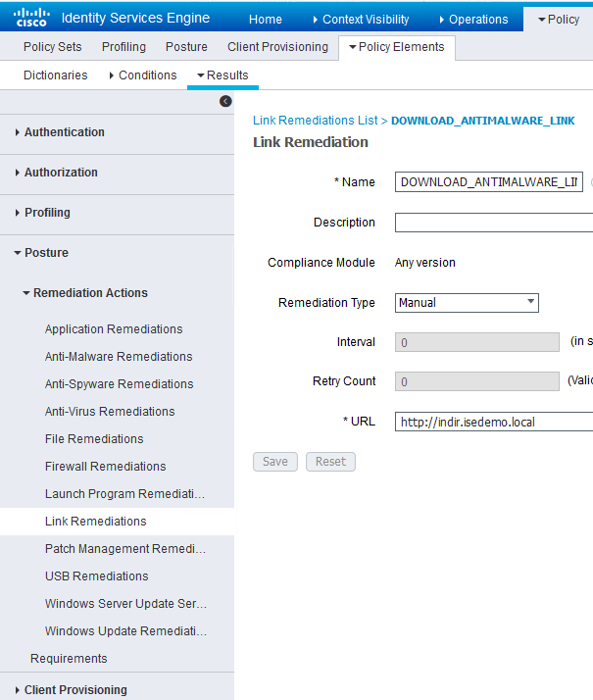Click the disabled Interval field

click(x=477, y=342)
